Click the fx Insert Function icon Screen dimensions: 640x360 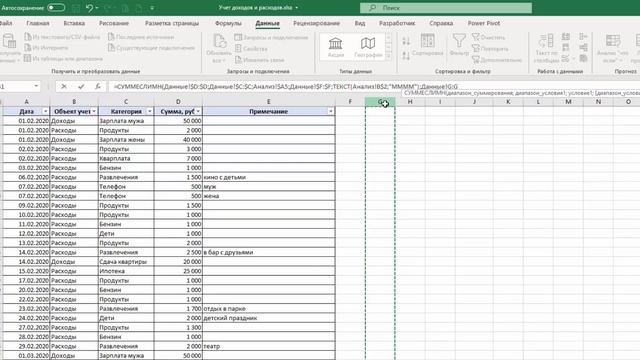pyautogui.click(x=98, y=87)
